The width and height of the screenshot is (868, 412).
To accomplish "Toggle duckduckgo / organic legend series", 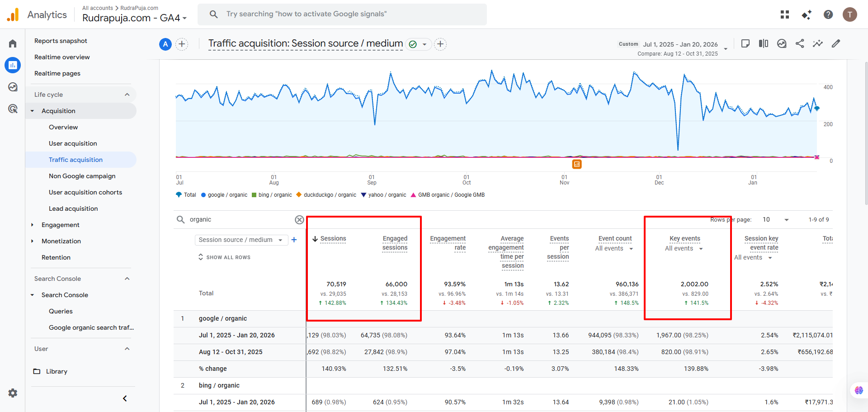I will (326, 195).
